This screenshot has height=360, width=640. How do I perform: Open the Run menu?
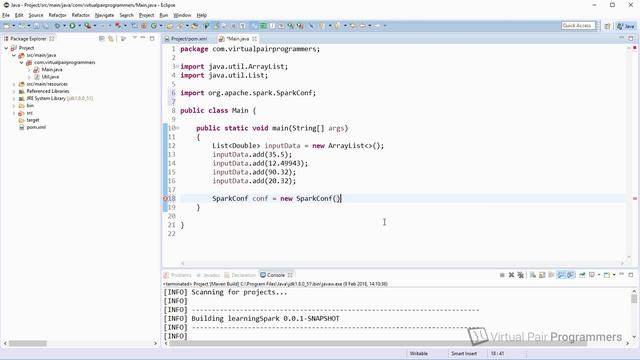[x=164, y=15]
